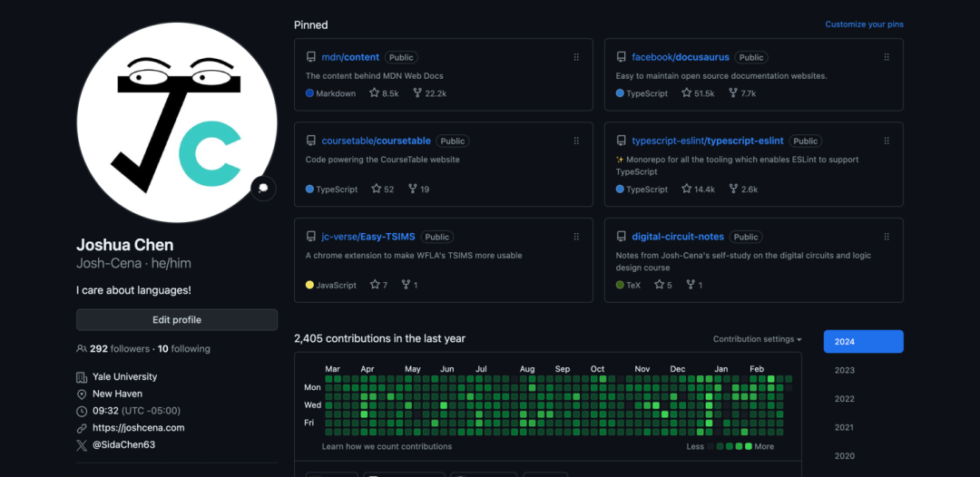Click the Josh-Cena · he/him username text
This screenshot has height=477, width=980.
coord(133,264)
